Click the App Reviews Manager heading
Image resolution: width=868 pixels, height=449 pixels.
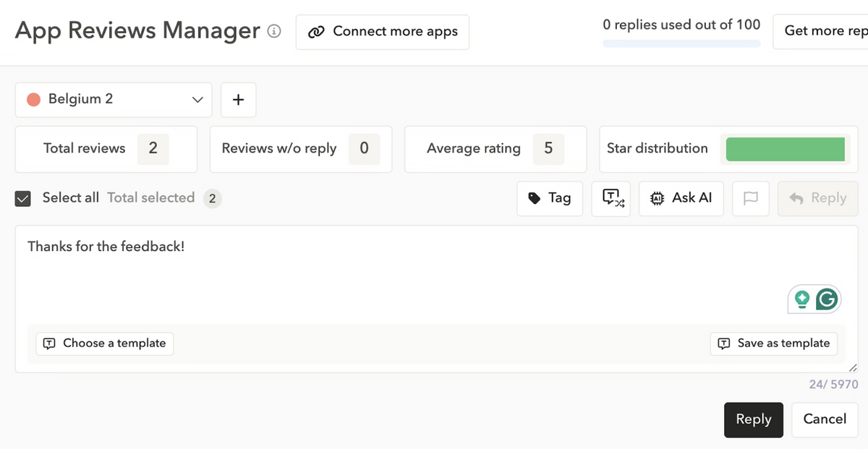click(137, 31)
